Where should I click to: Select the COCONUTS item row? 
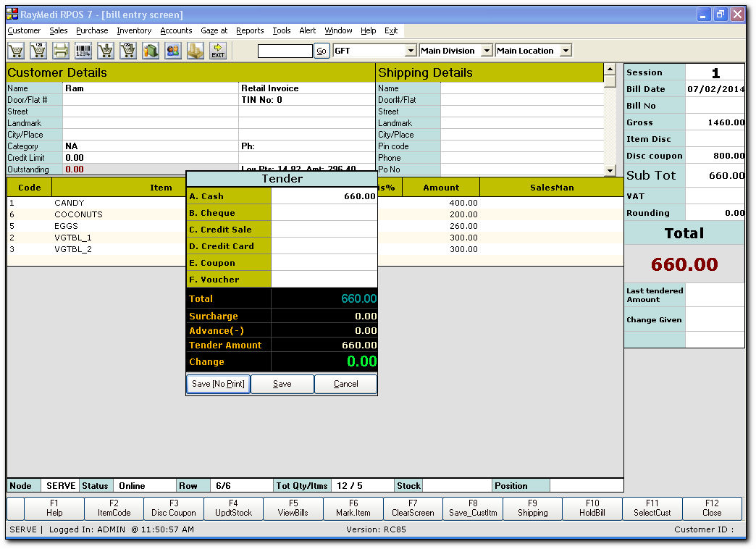click(x=315, y=214)
